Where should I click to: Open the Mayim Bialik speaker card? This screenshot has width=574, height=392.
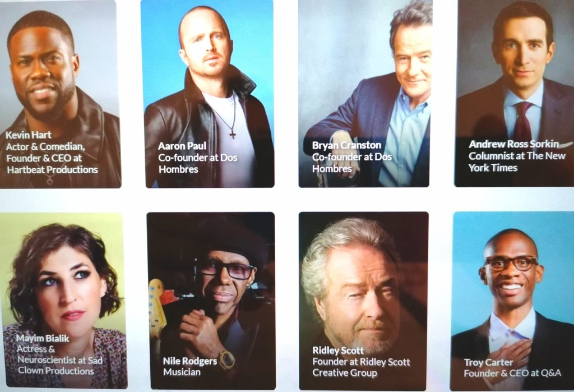pyautogui.click(x=63, y=301)
